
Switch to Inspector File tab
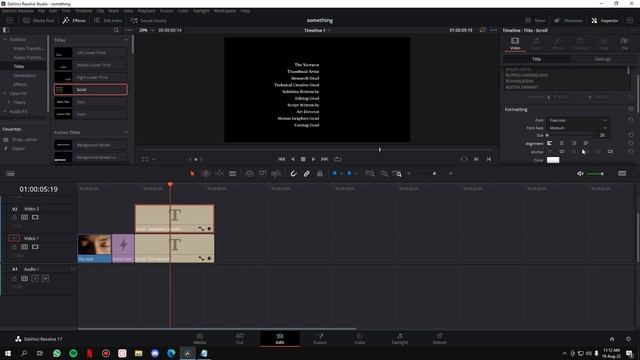[624, 44]
